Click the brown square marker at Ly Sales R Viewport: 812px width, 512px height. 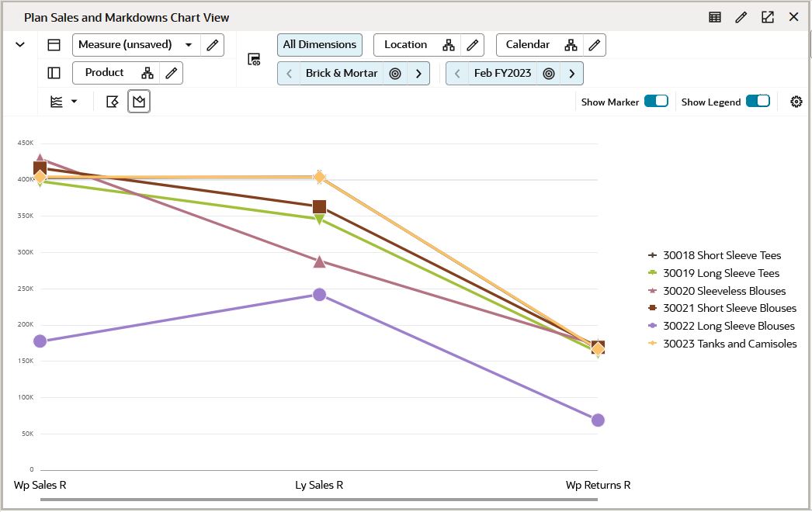click(320, 207)
